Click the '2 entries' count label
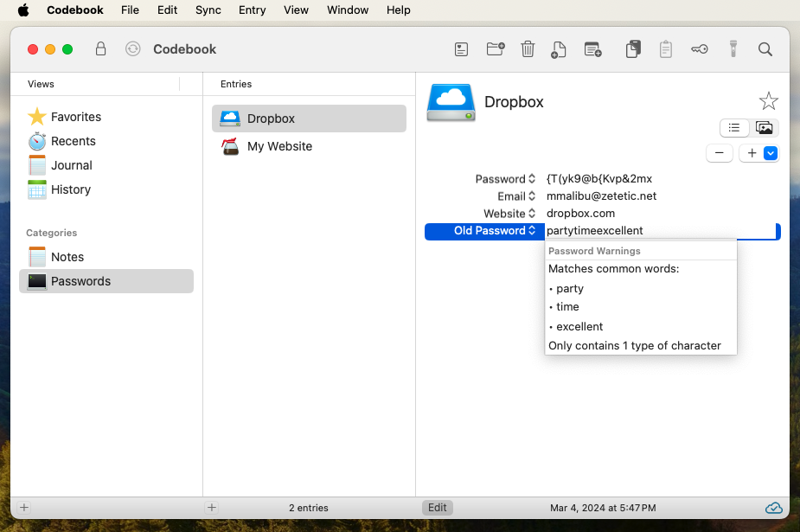This screenshot has height=532, width=800. point(308,508)
